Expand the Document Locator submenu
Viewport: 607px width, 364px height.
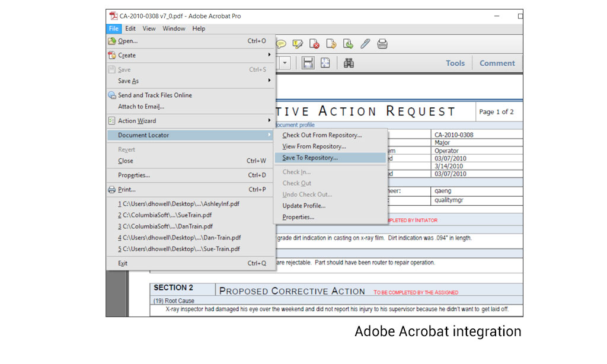point(190,135)
